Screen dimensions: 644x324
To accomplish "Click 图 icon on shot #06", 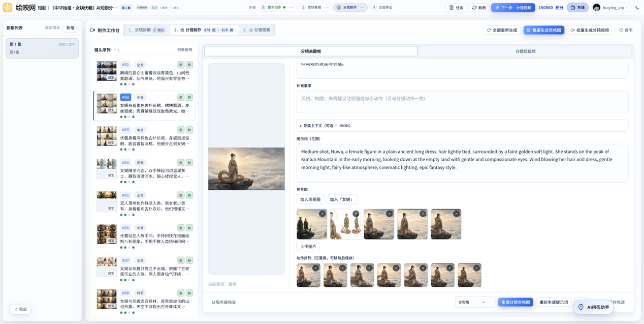I will (181, 228).
